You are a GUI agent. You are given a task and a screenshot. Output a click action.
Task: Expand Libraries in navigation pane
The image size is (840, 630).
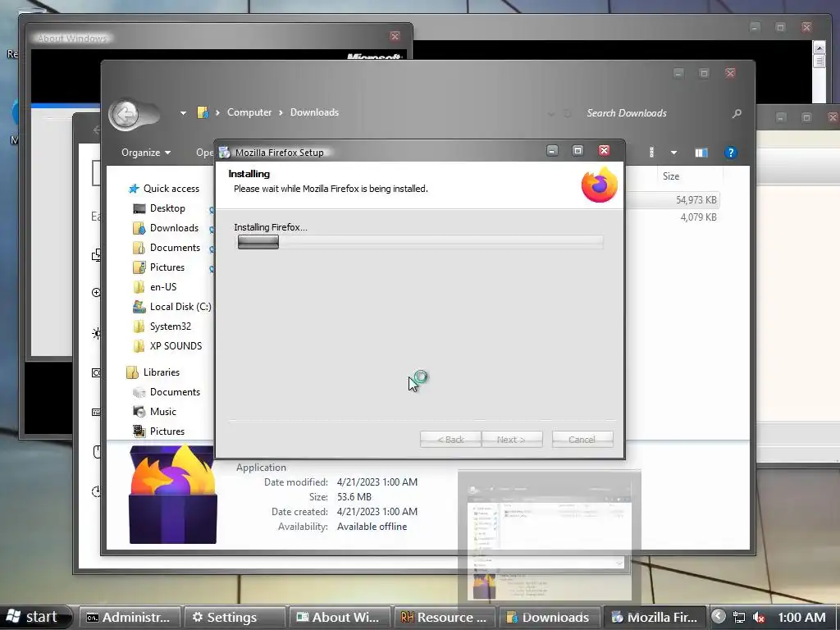pos(162,372)
